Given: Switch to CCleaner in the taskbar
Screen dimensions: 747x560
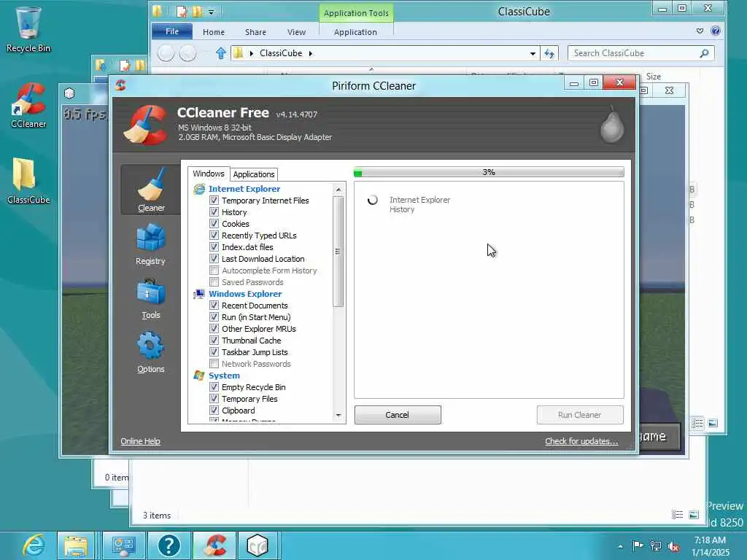Looking at the screenshot, I should point(214,545).
